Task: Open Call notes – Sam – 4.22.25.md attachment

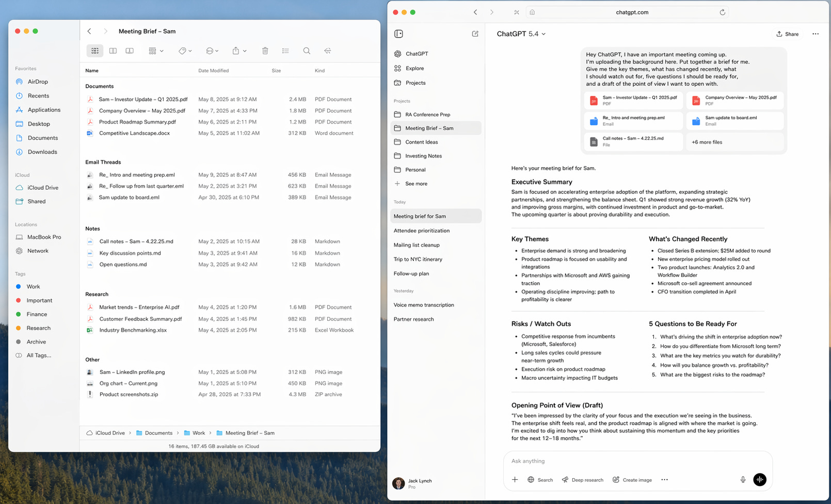Action: click(x=633, y=141)
